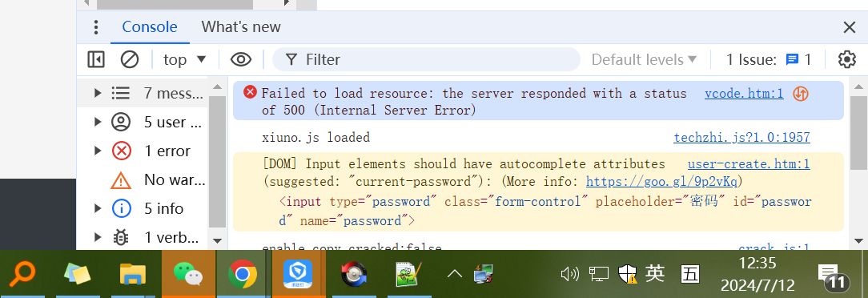Open the techzhi.js?1.0:1957 source link

(741, 137)
